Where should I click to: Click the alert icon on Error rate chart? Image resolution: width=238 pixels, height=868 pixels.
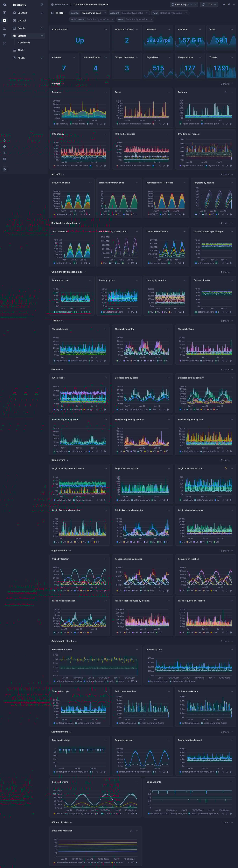point(226,92)
